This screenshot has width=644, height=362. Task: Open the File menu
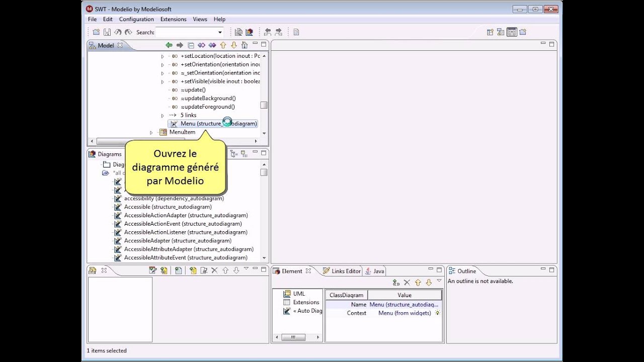tap(93, 19)
